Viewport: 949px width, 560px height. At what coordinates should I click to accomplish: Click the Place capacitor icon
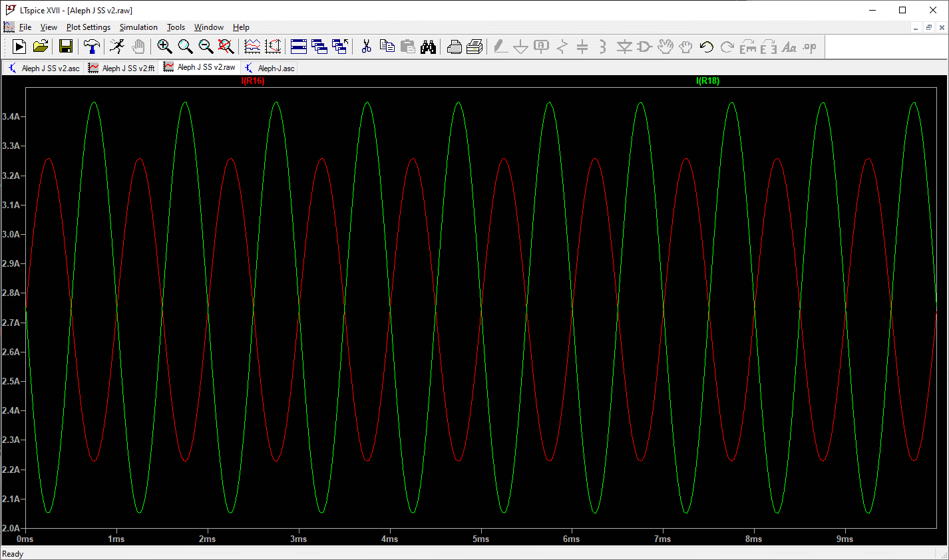(x=582, y=47)
